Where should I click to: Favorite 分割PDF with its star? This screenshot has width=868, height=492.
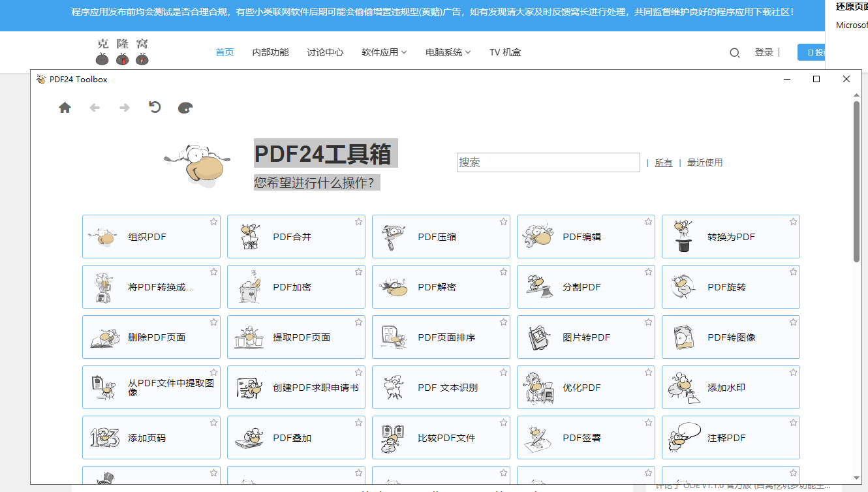pos(648,272)
